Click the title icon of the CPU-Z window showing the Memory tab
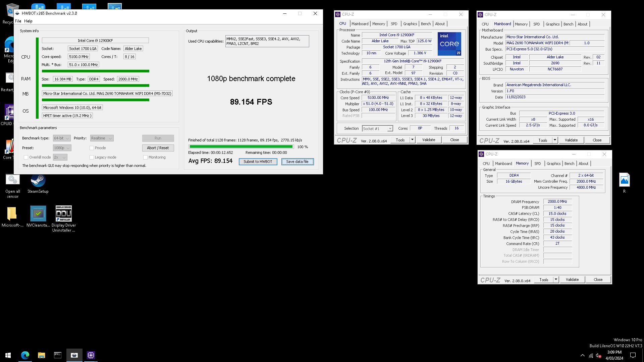The image size is (644, 362). coord(481,154)
